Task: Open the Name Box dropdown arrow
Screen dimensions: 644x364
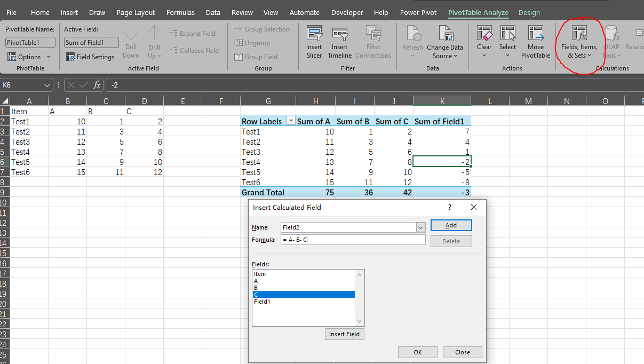Action: [47, 85]
